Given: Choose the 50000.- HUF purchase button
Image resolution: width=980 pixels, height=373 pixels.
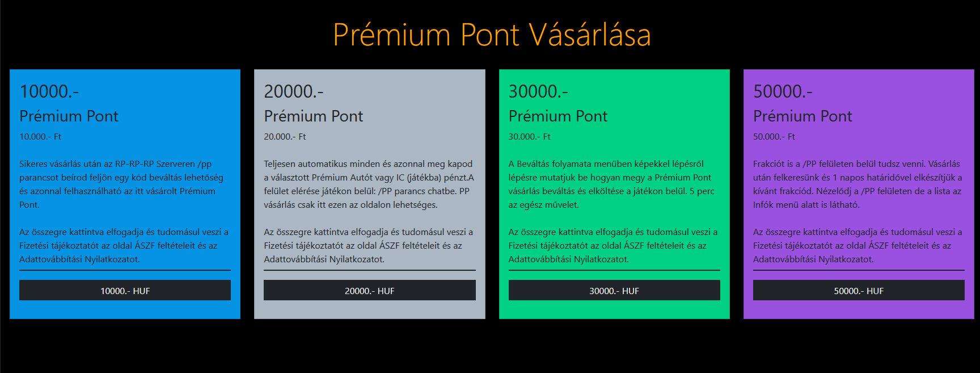Looking at the screenshot, I should tap(858, 290).
